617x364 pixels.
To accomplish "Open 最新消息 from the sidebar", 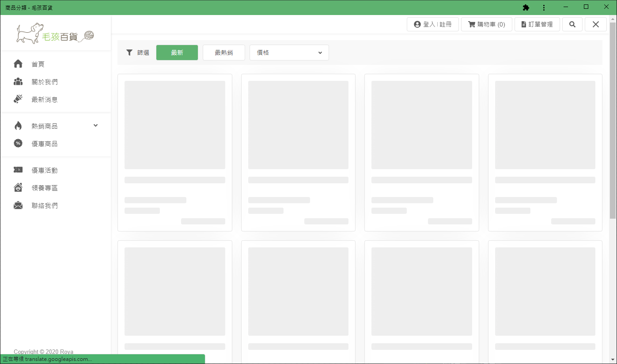I will [45, 99].
